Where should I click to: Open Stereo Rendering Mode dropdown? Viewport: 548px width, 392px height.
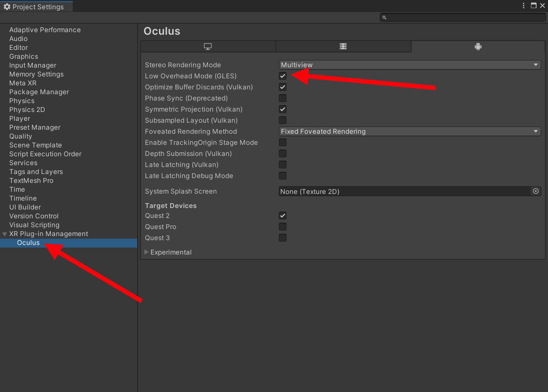[x=410, y=65]
